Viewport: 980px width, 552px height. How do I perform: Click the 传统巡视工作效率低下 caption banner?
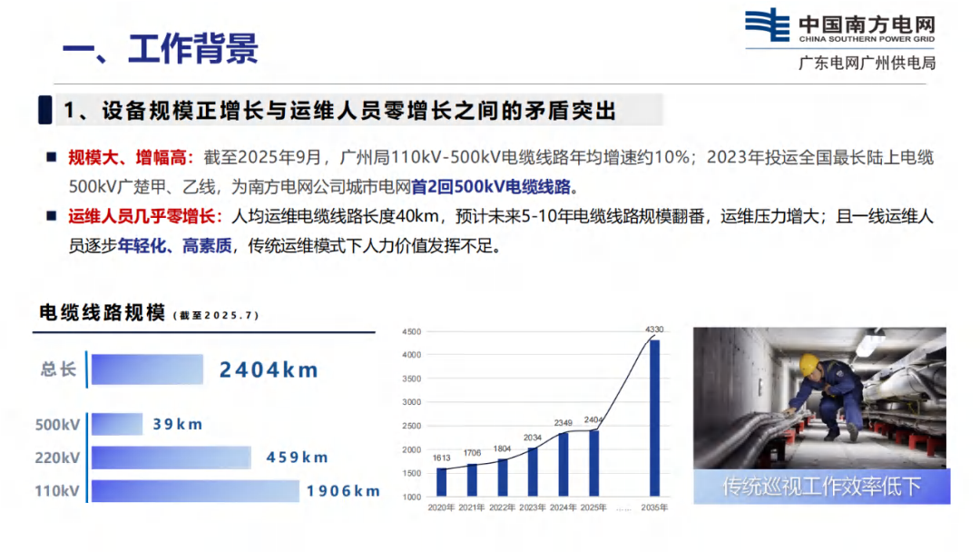821,487
